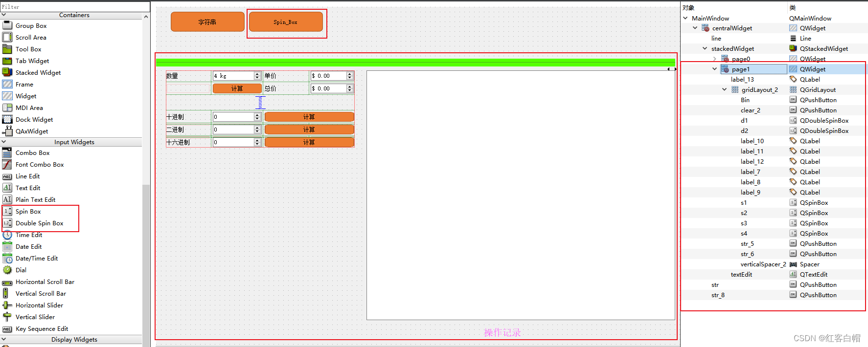Select the label_13 tree row
868x347 pixels.
point(773,79)
